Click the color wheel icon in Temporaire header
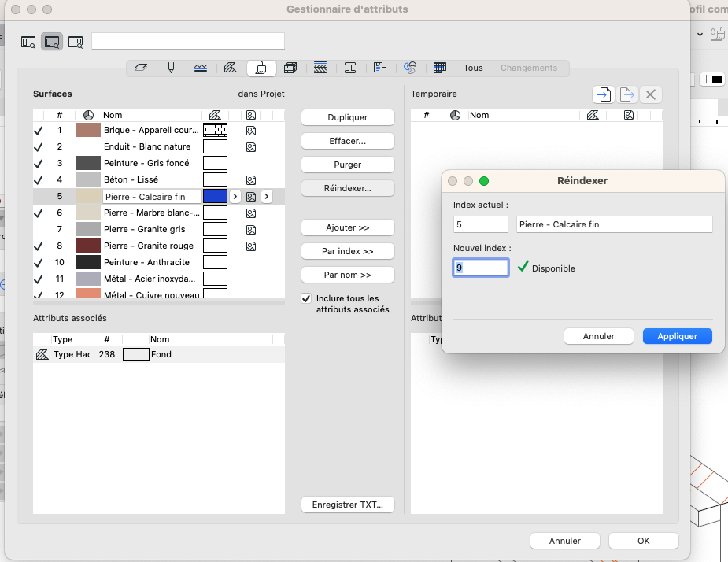This screenshot has height=562, width=728. pos(455,115)
